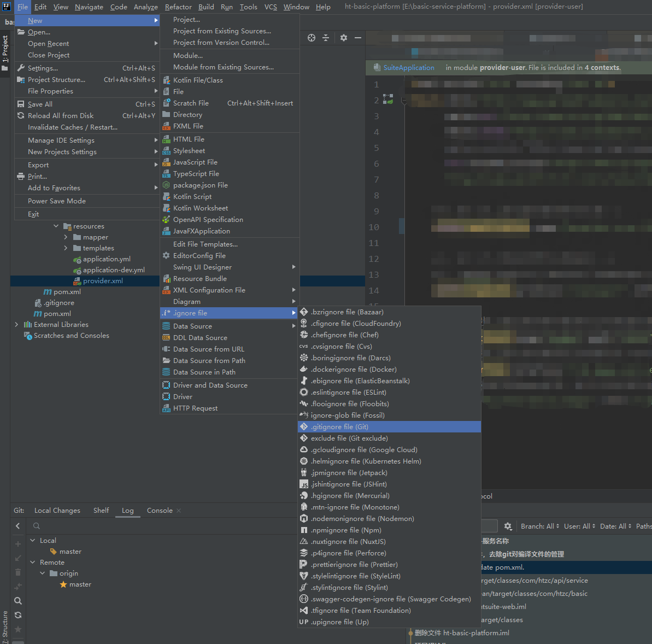
Task: Open the Branch: All filter dropdown
Action: point(540,526)
